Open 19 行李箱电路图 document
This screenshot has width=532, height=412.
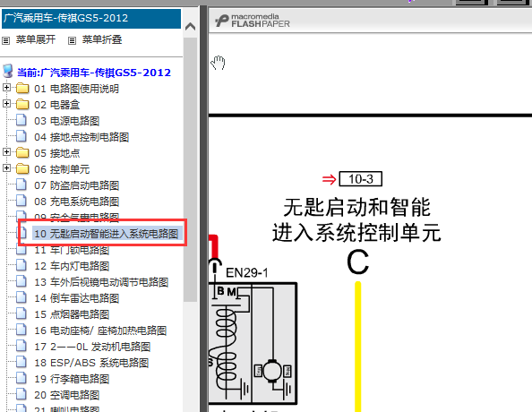72,379
